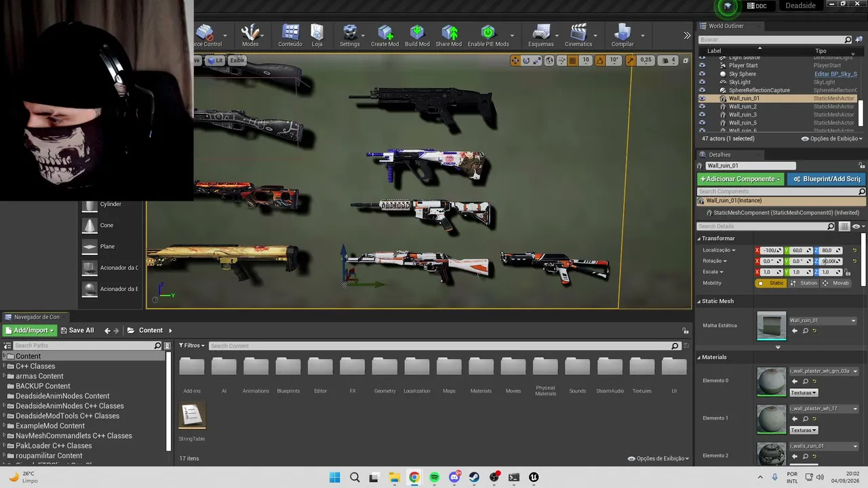Screen dimensions: 868x488
Task: Open the Cinematics toolbar icon
Action: click(x=578, y=33)
